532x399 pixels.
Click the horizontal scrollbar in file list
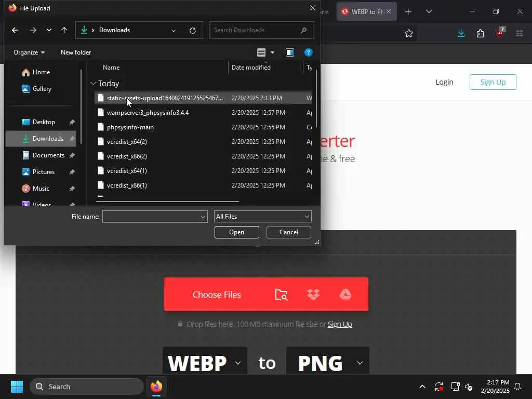168,202
